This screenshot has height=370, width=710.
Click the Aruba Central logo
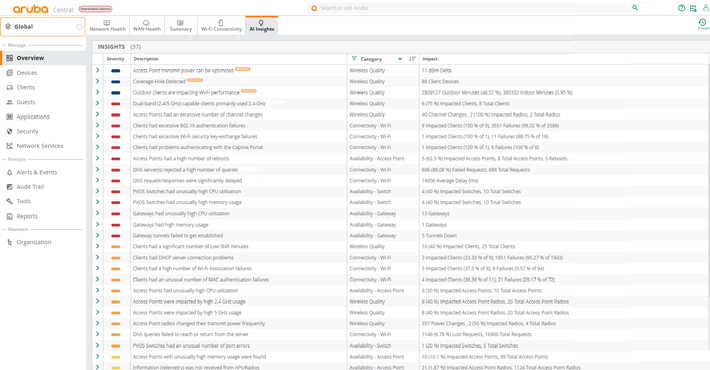pos(43,9)
